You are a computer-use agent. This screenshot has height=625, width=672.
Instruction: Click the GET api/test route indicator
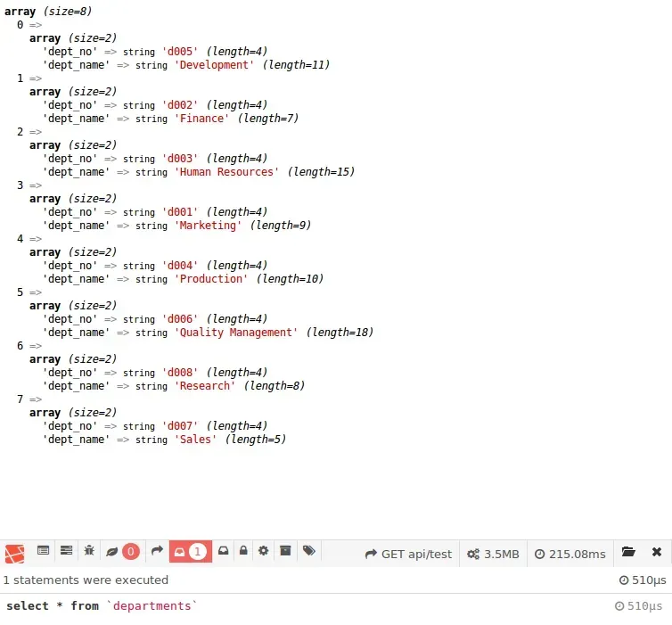coord(408,555)
